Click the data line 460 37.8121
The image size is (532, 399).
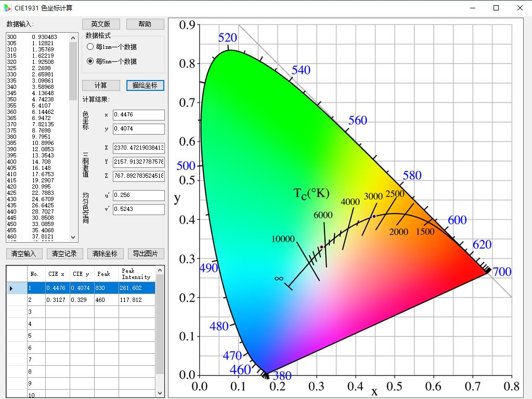(x=30, y=236)
